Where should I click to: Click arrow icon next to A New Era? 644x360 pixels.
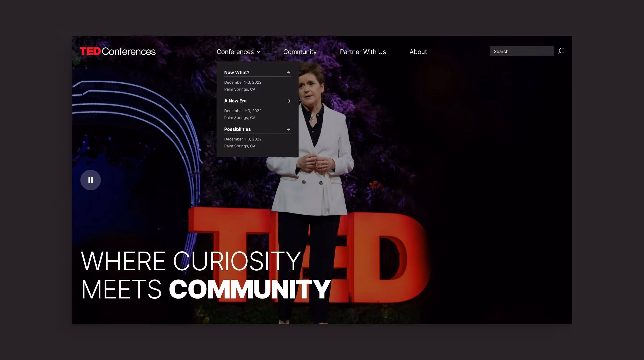point(288,101)
